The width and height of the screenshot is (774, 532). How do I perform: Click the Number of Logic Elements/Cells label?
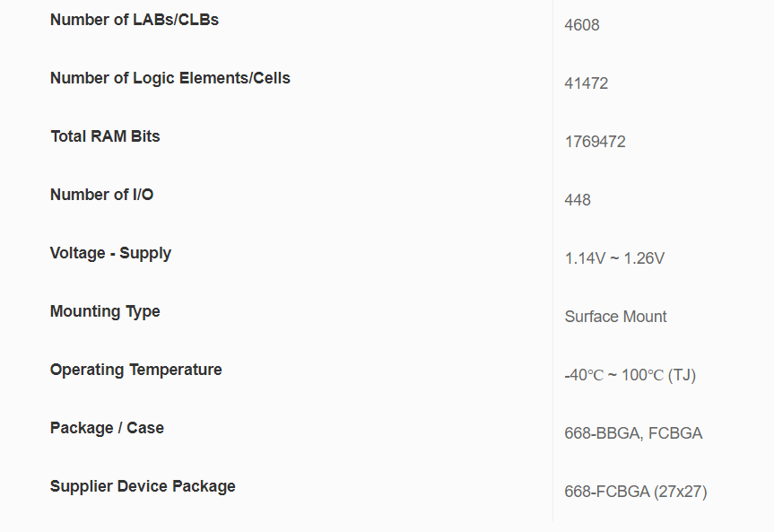(x=170, y=78)
